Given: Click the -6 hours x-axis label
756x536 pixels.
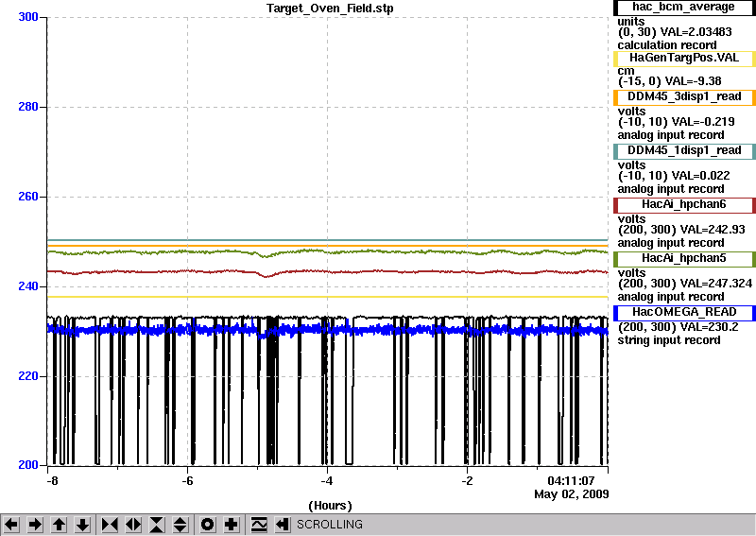Looking at the screenshot, I should pos(187,481).
